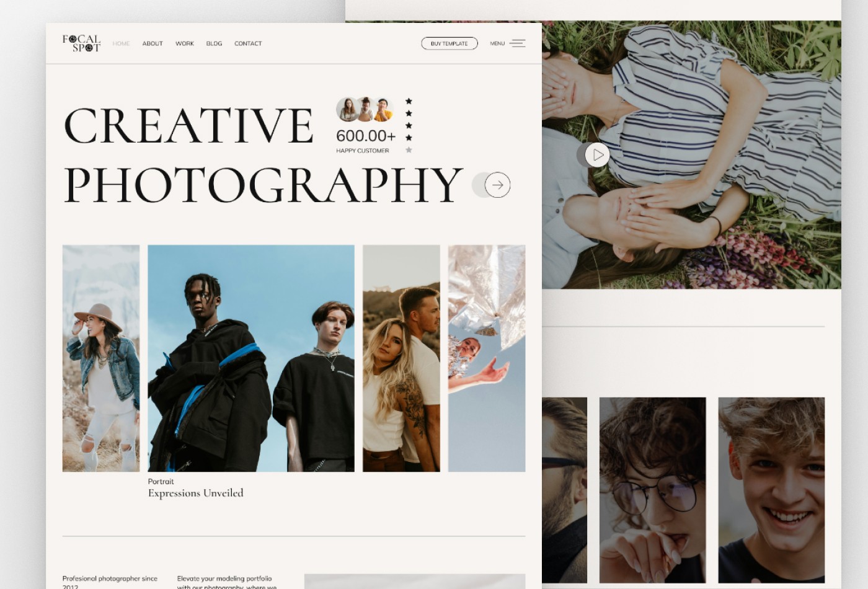
Task: Click the overlapping customer avatar group
Action: (x=365, y=108)
